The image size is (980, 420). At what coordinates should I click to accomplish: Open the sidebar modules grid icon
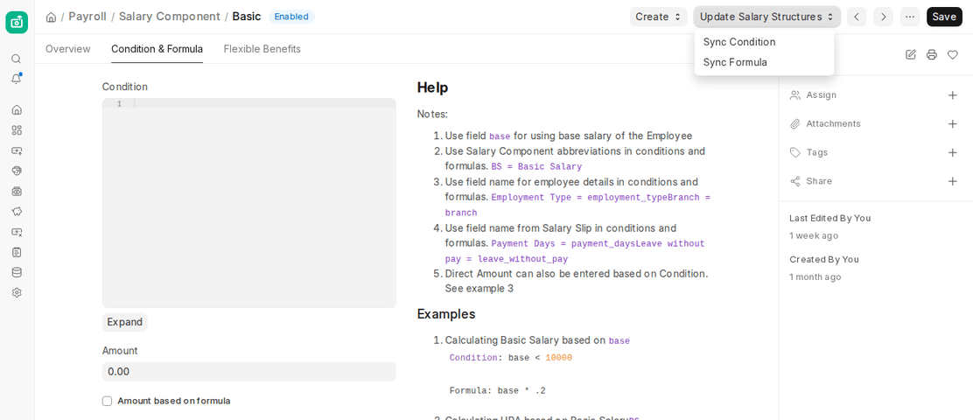[17, 130]
